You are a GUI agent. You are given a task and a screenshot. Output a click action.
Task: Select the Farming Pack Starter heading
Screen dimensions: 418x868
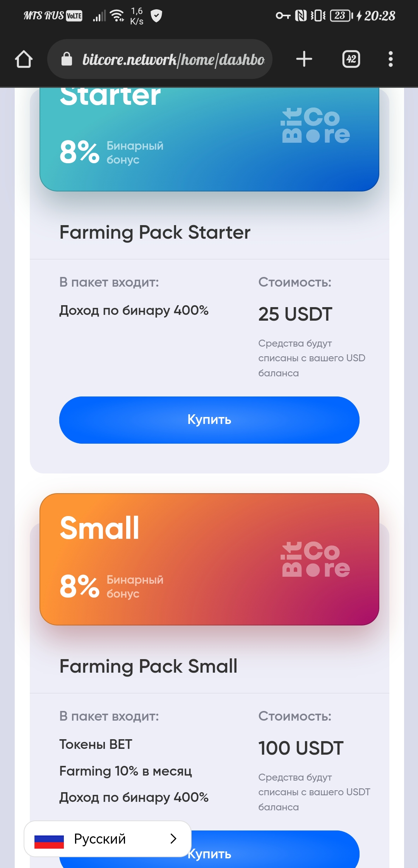coord(155,232)
